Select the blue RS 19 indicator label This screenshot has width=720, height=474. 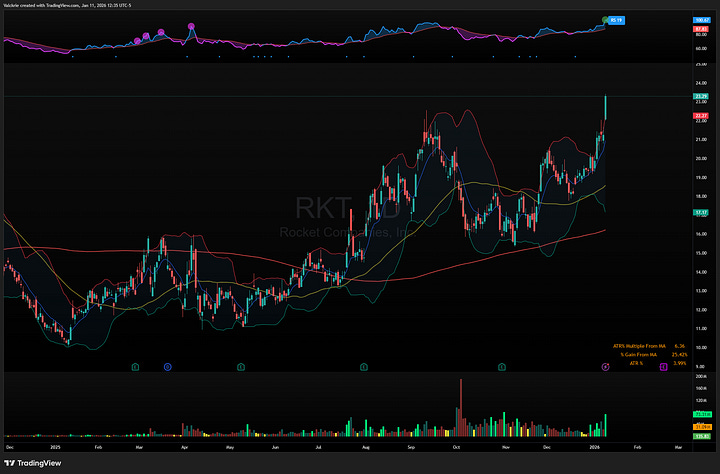pos(617,20)
